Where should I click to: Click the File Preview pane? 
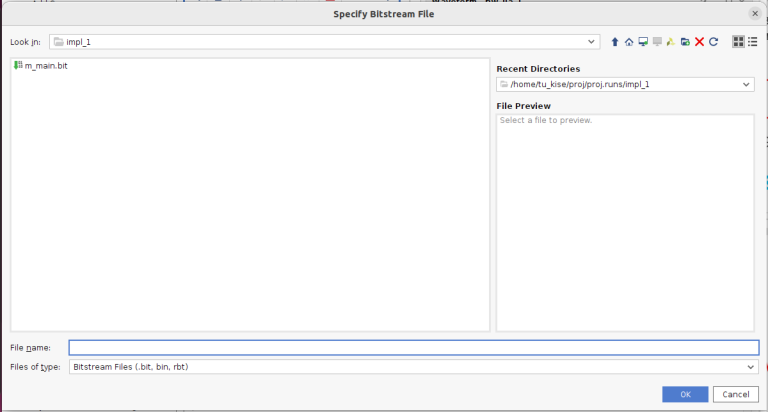625,220
